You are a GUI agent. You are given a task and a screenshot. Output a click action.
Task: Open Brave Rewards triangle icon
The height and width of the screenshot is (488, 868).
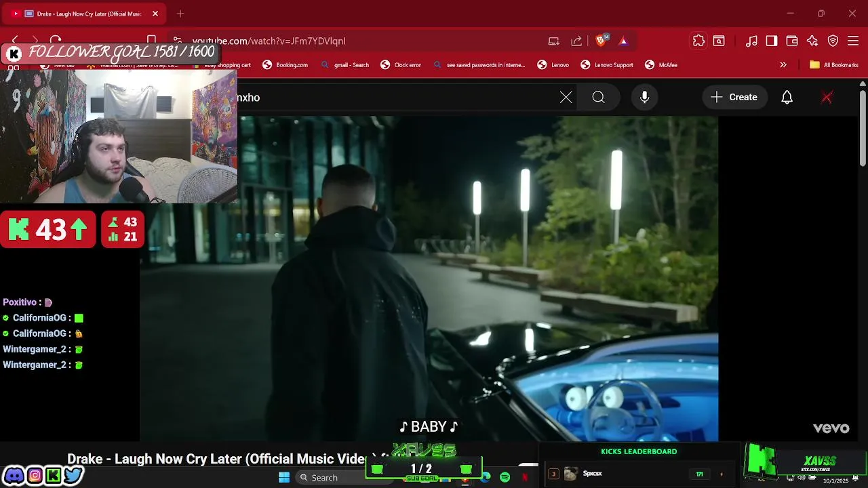pos(623,41)
